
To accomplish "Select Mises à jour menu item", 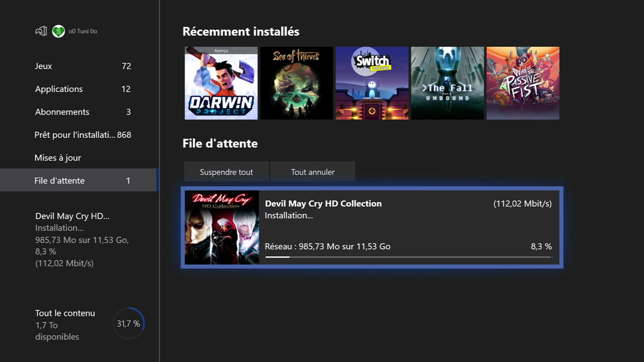I will (x=79, y=158).
